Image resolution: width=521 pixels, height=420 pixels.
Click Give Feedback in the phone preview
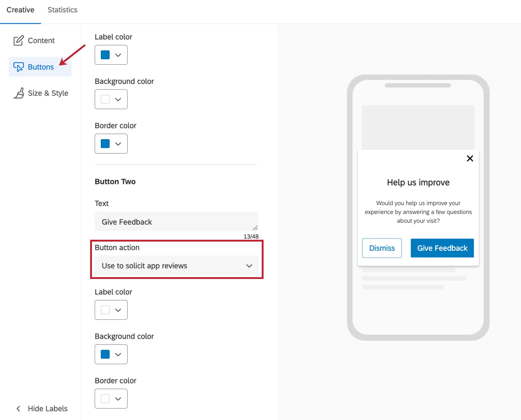[442, 248]
